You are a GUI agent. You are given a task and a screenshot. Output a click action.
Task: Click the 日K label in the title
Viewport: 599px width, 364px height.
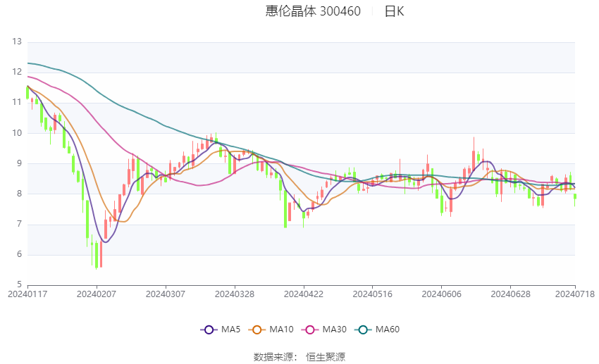394,11
